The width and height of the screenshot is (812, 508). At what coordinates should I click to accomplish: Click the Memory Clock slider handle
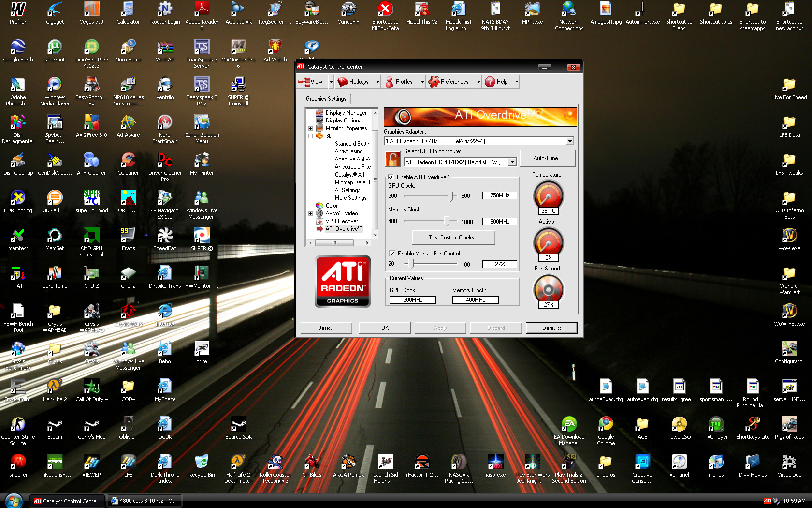click(448, 222)
